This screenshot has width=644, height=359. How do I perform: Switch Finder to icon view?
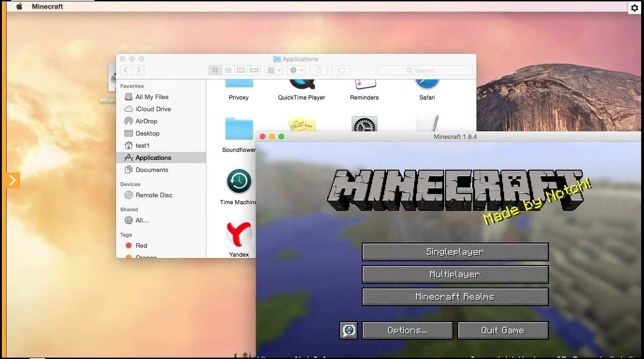(215, 70)
